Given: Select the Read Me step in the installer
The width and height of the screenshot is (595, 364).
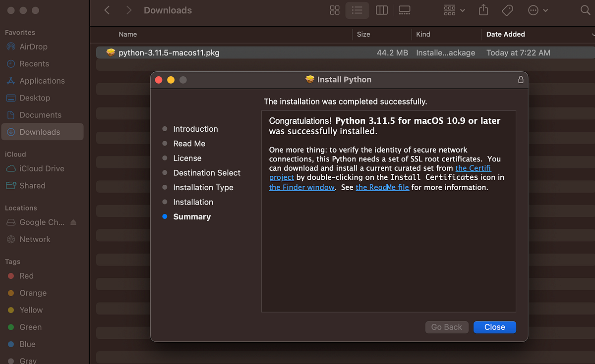Looking at the screenshot, I should (x=188, y=143).
